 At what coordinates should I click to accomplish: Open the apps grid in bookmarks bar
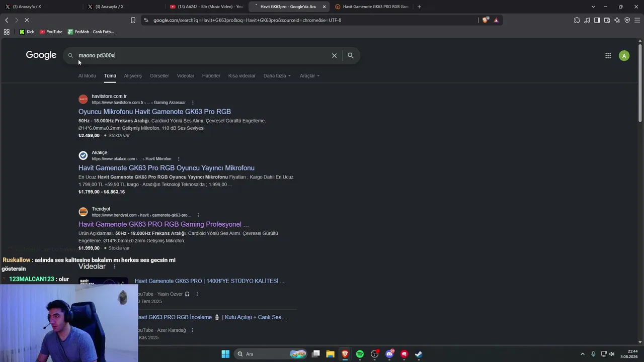(7, 32)
